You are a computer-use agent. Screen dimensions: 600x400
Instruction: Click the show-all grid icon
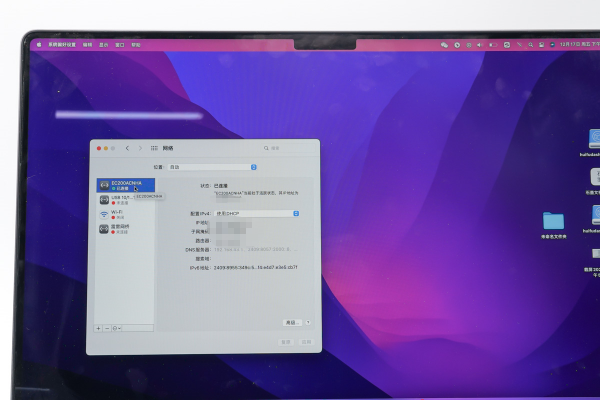[x=153, y=148]
